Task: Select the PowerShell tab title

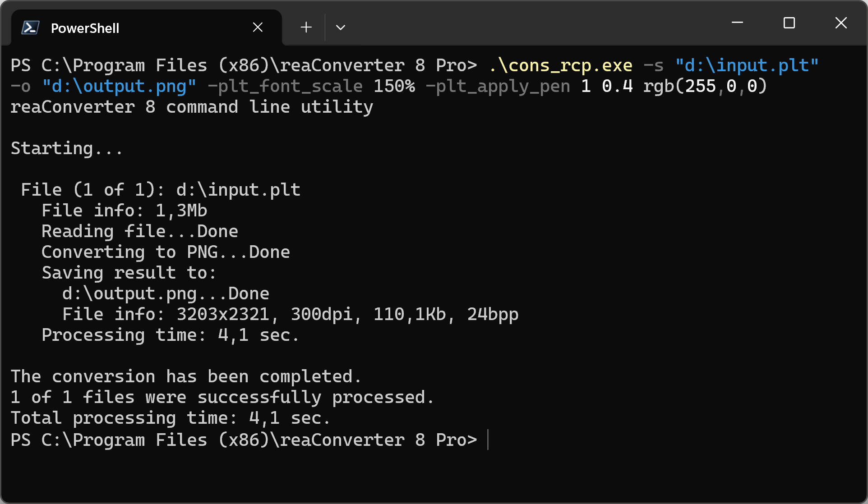Action: tap(85, 28)
